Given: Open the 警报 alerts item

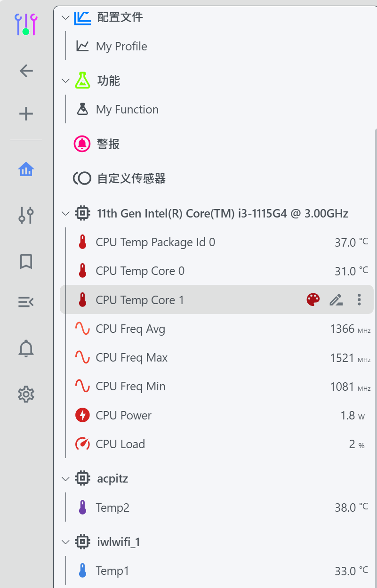Looking at the screenshot, I should 108,144.
